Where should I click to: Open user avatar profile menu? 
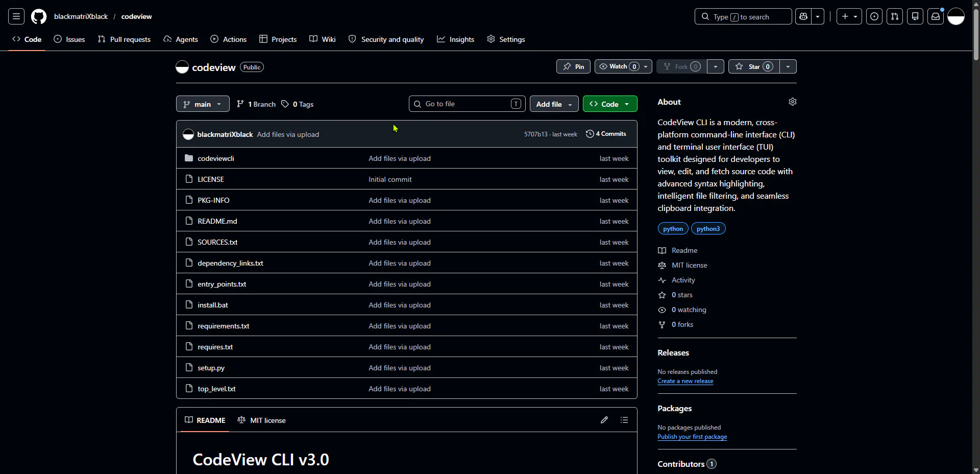coord(956,16)
